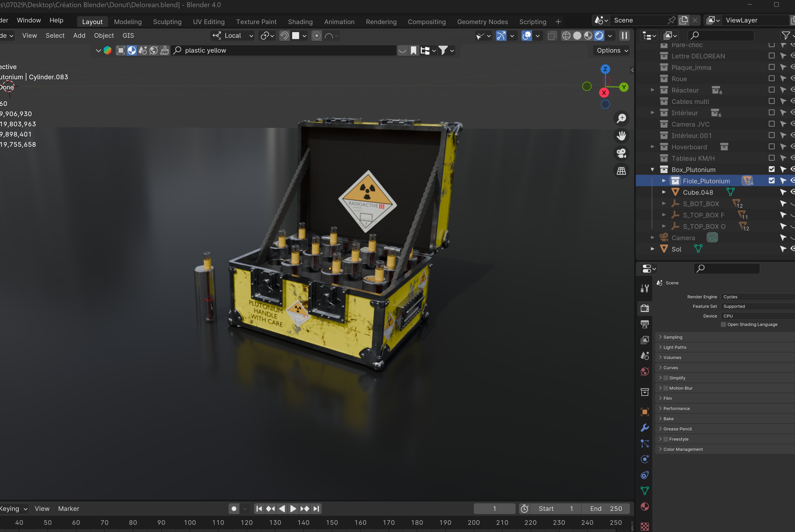This screenshot has width=795, height=532.
Task: Toggle snapping magnet icon
Action: [285, 36]
